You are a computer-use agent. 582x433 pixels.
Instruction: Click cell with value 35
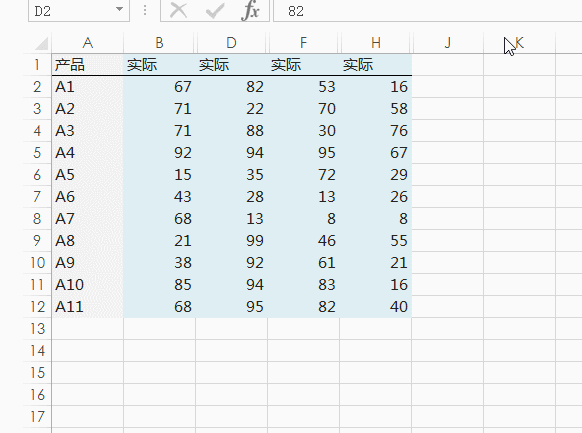(x=231, y=175)
